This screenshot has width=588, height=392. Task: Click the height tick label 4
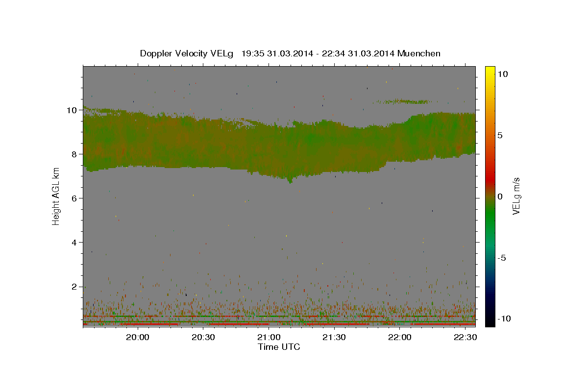[74, 243]
